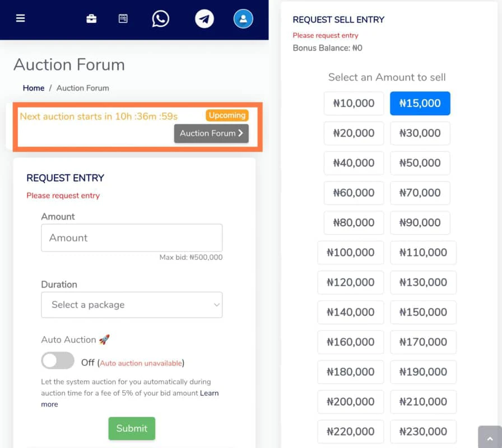Click the green Submit button
502x448 pixels.
132,428
